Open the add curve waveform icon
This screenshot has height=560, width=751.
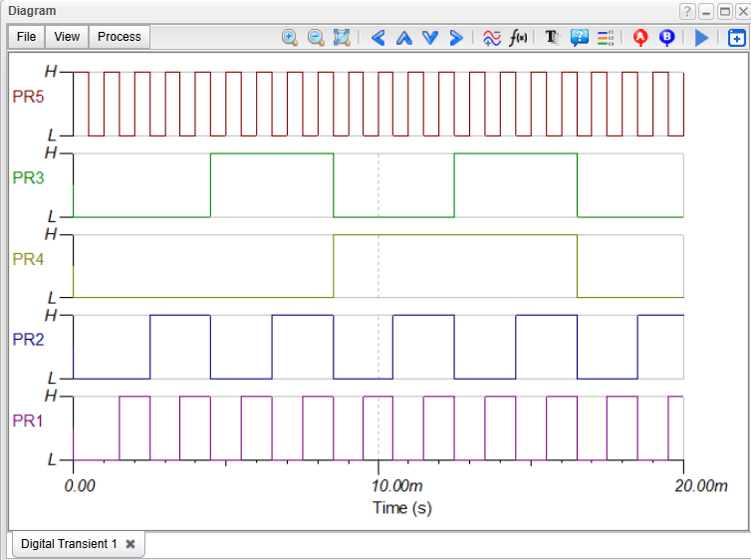(492, 37)
